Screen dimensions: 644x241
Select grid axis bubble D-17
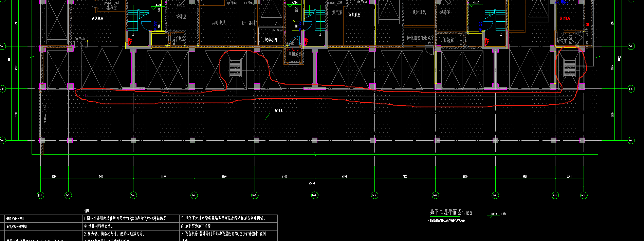pyautogui.click(x=583, y=195)
